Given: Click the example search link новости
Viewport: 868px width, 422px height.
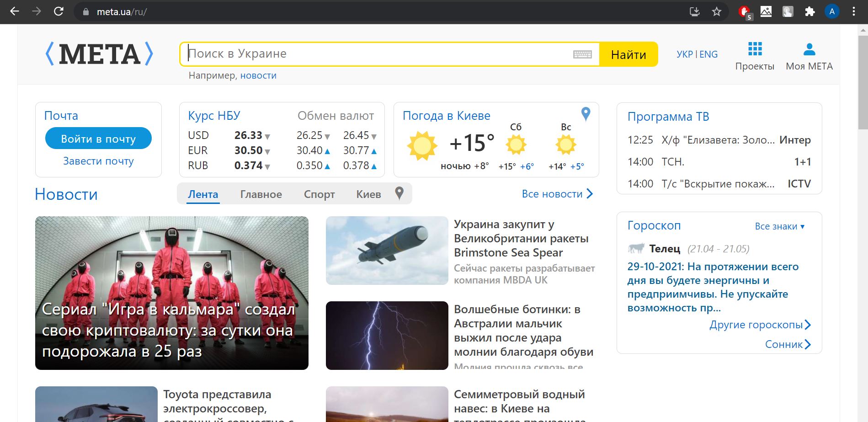Looking at the screenshot, I should (258, 75).
